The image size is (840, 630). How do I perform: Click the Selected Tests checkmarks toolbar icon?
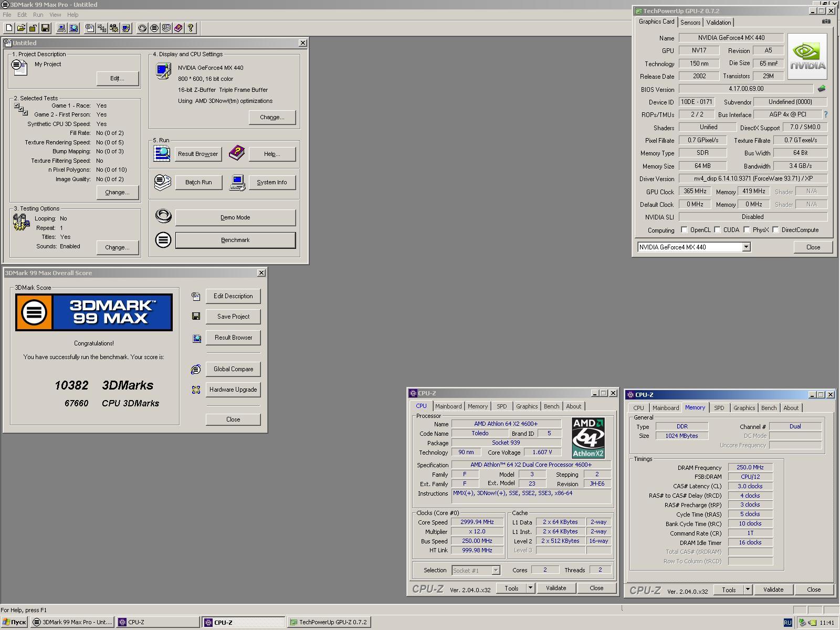pos(102,28)
